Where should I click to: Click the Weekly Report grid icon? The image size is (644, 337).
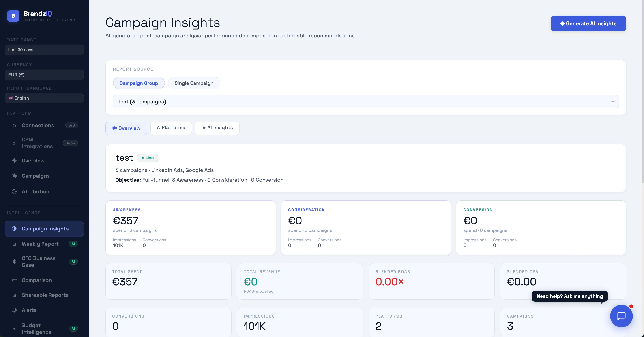pyautogui.click(x=14, y=244)
